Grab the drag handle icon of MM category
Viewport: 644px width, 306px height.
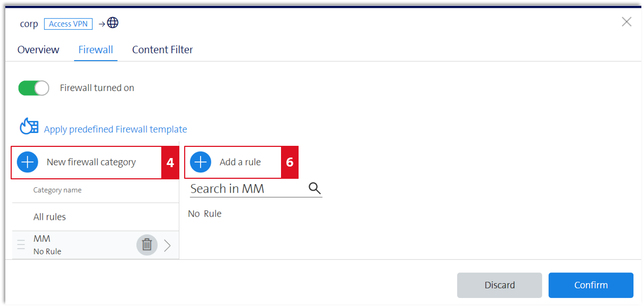[x=21, y=245]
